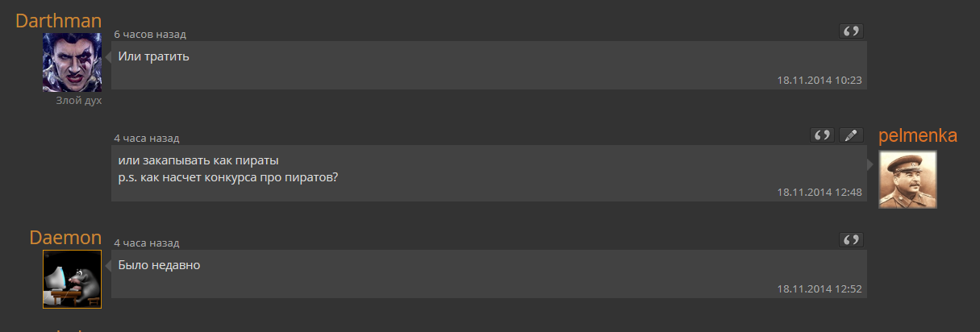Click the "Было недавно" comment text
This screenshot has height=332, width=980.
point(159,264)
